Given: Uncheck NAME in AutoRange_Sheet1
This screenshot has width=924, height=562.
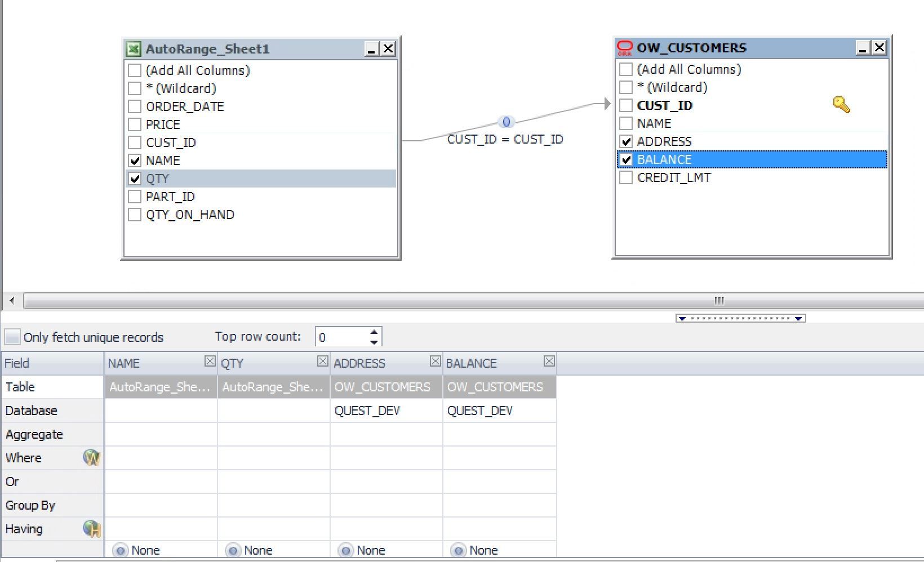Looking at the screenshot, I should tap(135, 160).
